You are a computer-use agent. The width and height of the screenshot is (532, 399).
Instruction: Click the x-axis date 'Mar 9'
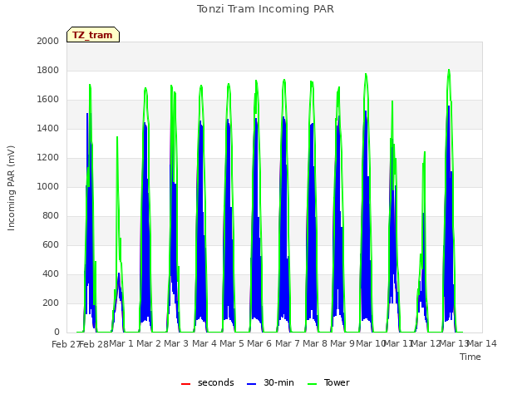click(x=342, y=343)
